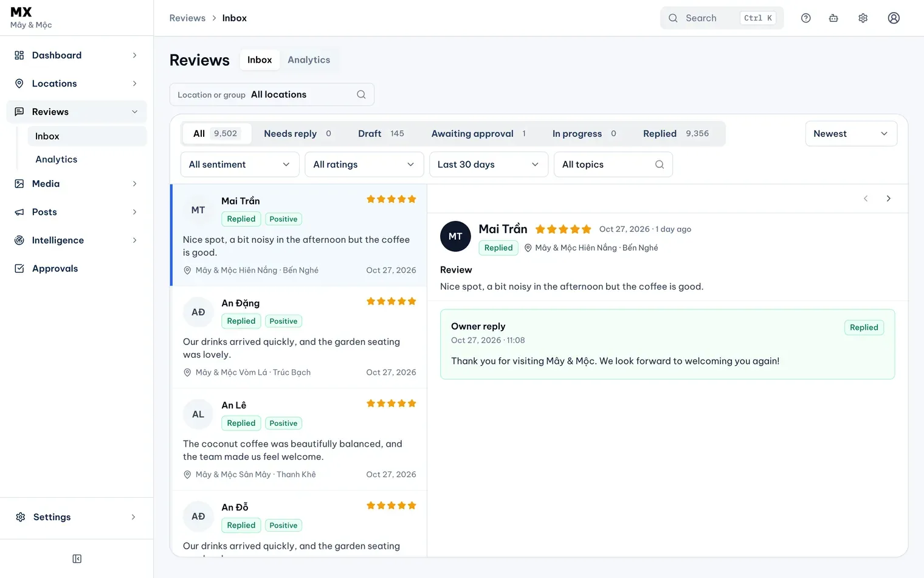Open the An Đỗ review card

point(299,524)
